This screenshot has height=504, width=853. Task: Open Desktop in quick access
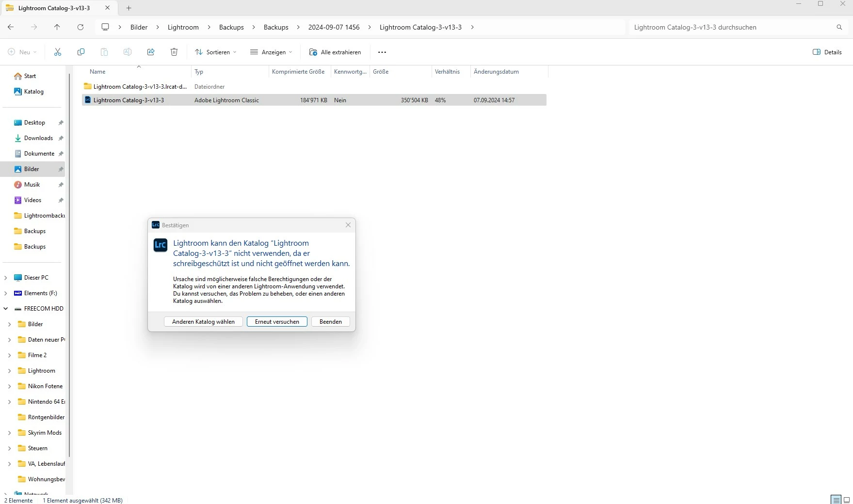coord(34,123)
